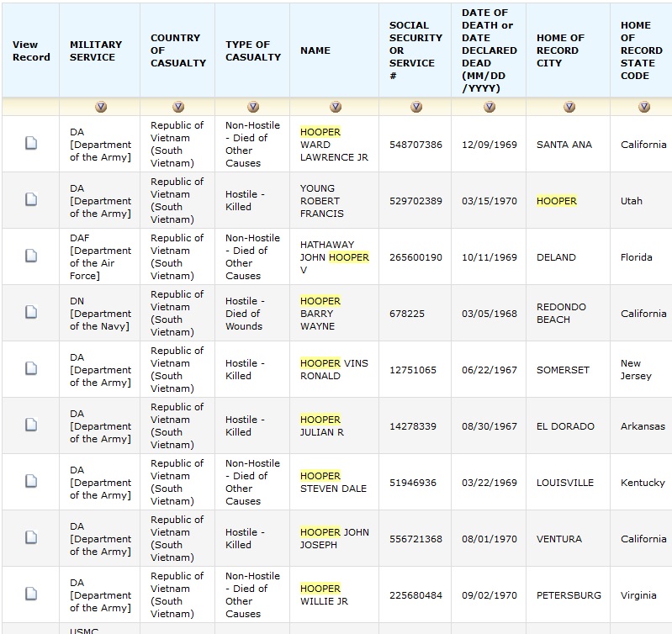Screen dimensions: 672x634
Task: Open Military Service column sort dropdown
Action: [x=101, y=108]
